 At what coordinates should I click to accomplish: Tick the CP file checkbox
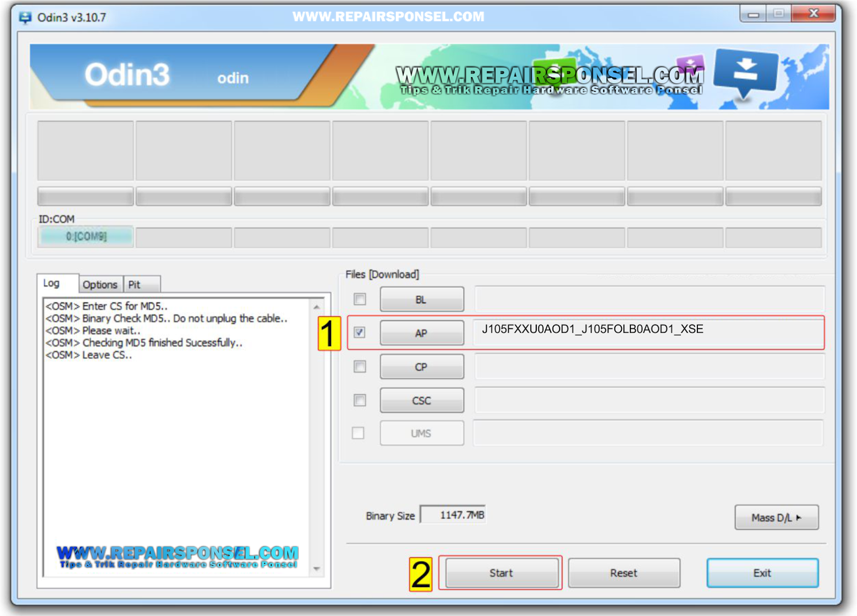coord(360,366)
